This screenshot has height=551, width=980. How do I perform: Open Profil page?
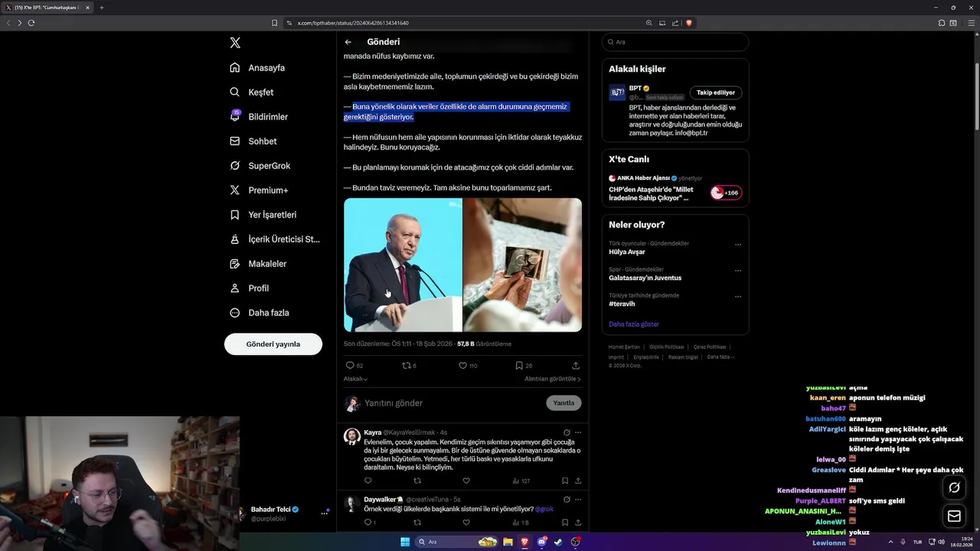(x=249, y=288)
